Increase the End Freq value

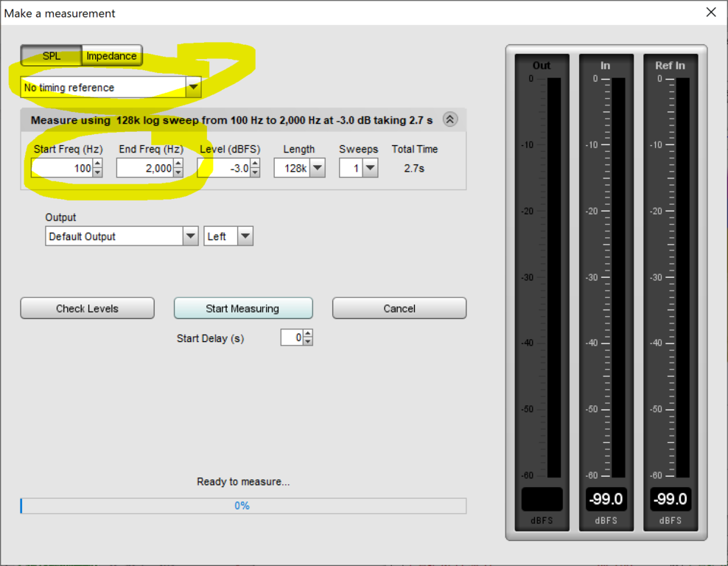click(x=178, y=163)
